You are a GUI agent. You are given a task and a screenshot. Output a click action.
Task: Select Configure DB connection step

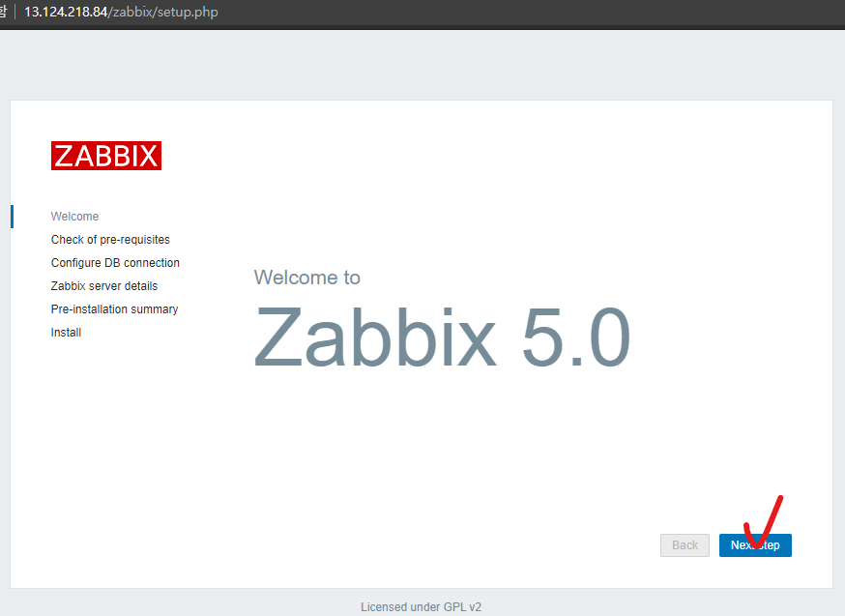click(115, 262)
